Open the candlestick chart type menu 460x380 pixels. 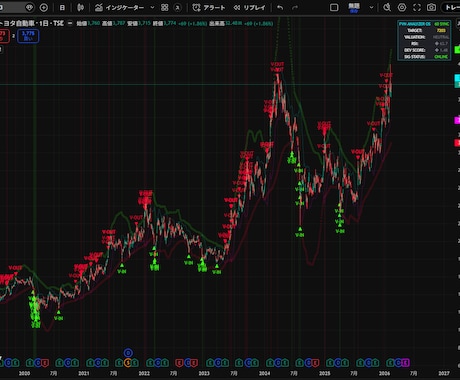(80, 7)
